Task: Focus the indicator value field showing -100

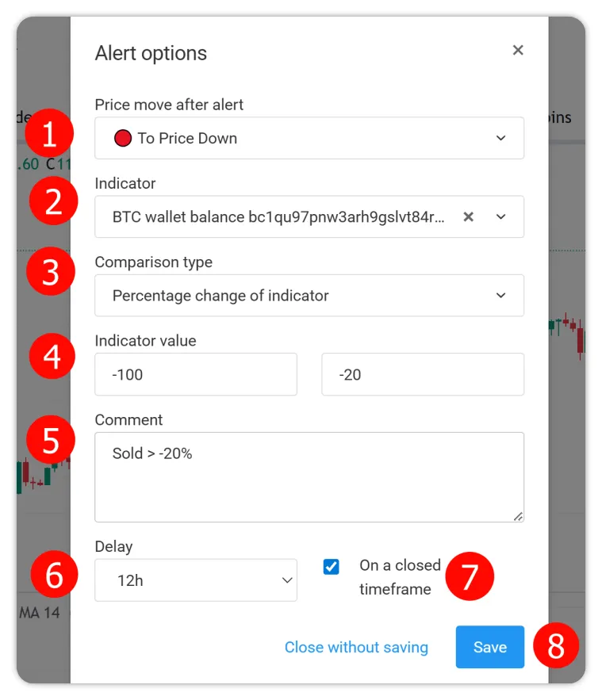Action: [x=195, y=374]
